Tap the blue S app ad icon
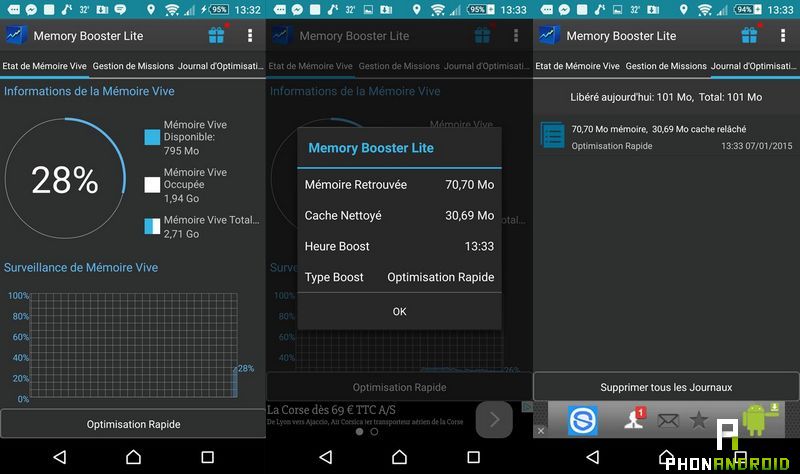Viewport: 800px width, 474px height. (583, 420)
